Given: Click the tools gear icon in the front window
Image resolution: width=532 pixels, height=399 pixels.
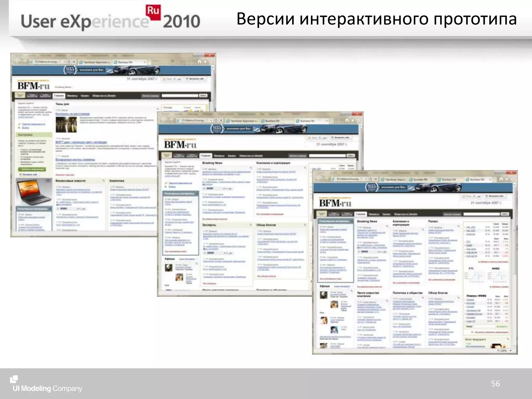Looking at the screenshot, I should (513, 179).
